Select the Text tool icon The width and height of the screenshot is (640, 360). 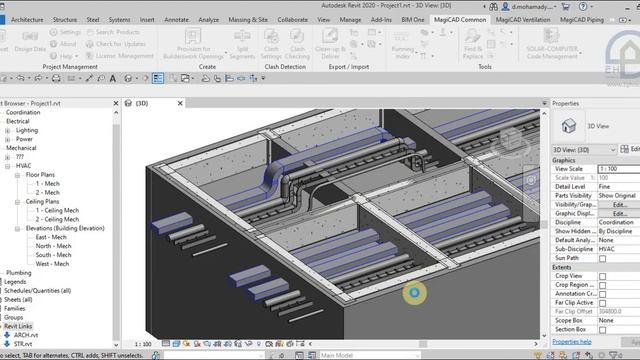click(x=113, y=78)
